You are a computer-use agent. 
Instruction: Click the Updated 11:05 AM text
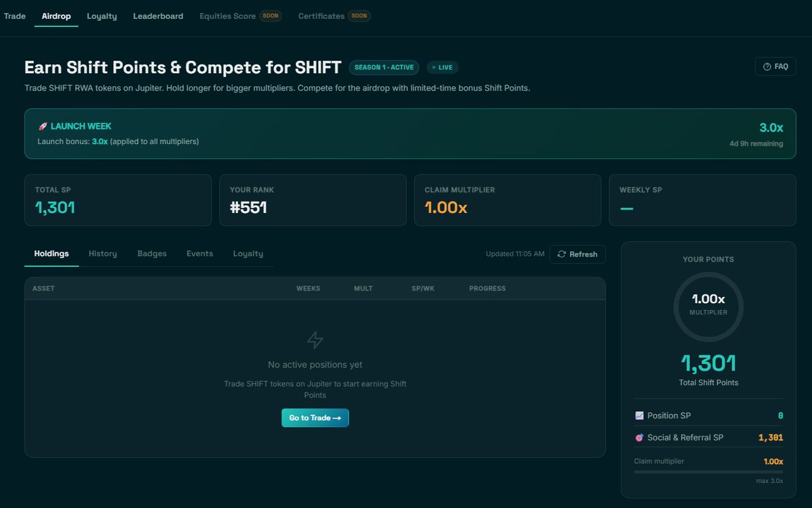coord(515,254)
